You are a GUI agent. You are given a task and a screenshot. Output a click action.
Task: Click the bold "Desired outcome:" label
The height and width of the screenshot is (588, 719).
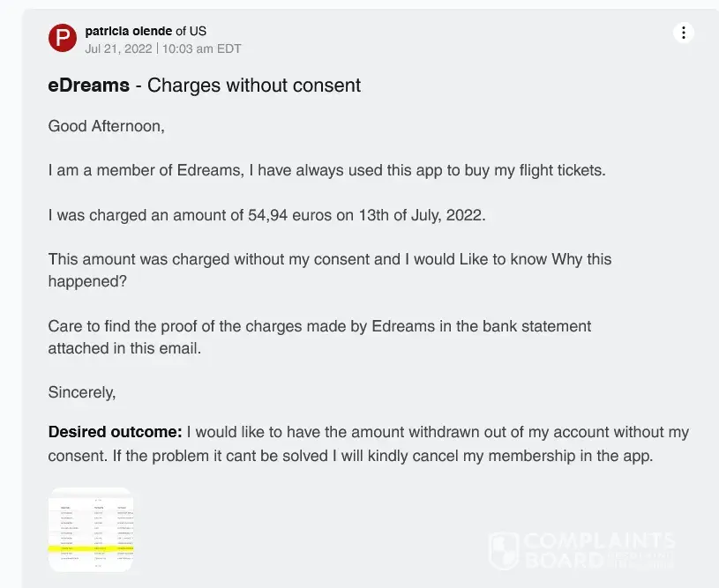pos(115,433)
